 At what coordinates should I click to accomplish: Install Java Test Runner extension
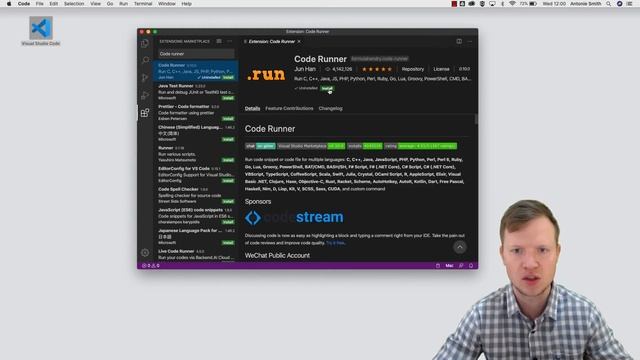point(228,98)
